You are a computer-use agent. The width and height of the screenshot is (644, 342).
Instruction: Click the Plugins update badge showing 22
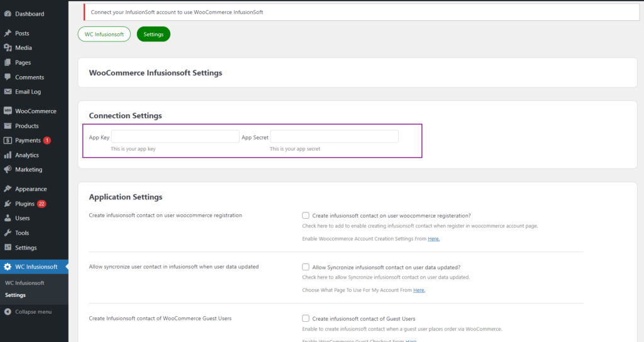tap(42, 204)
